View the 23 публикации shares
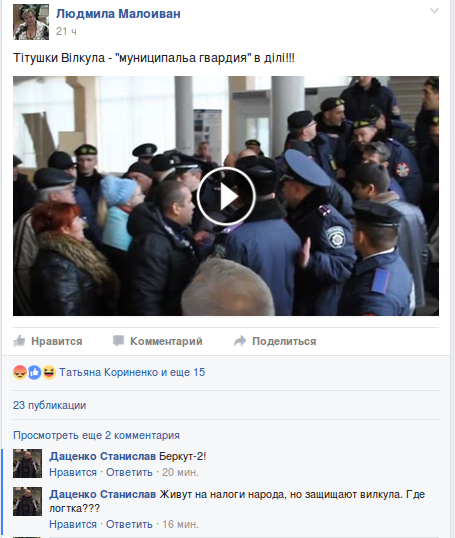 49,405
